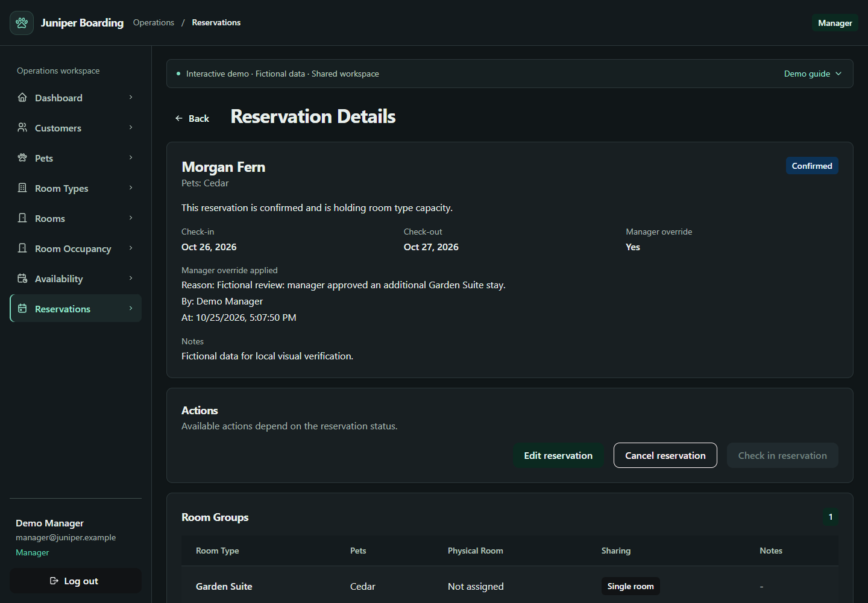
Task: Click Operations breadcrumb link
Action: point(154,22)
